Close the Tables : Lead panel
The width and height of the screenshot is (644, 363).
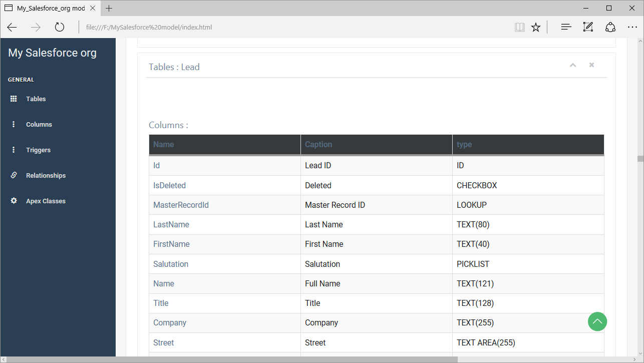(591, 65)
